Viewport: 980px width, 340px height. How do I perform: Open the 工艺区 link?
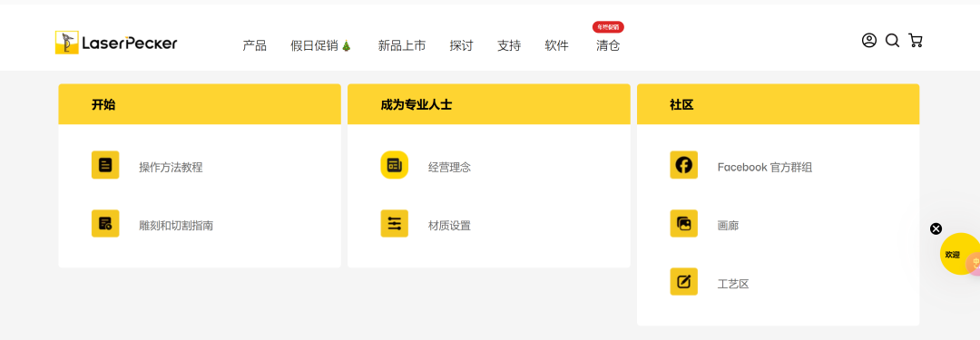[733, 285]
